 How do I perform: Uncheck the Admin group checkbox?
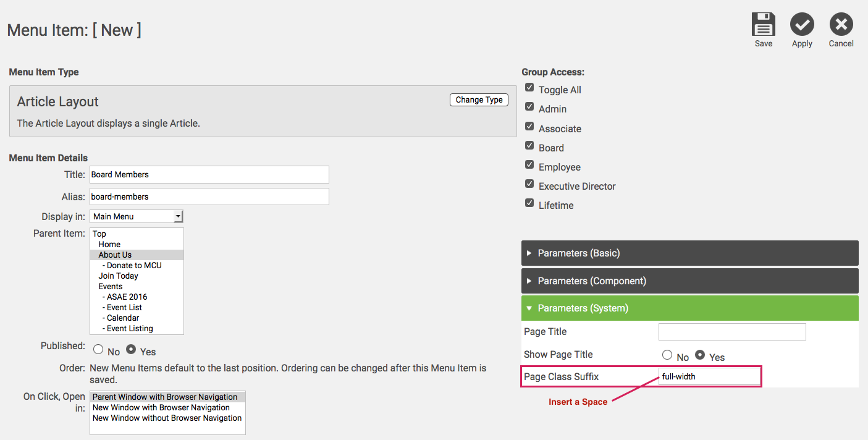[x=529, y=108]
